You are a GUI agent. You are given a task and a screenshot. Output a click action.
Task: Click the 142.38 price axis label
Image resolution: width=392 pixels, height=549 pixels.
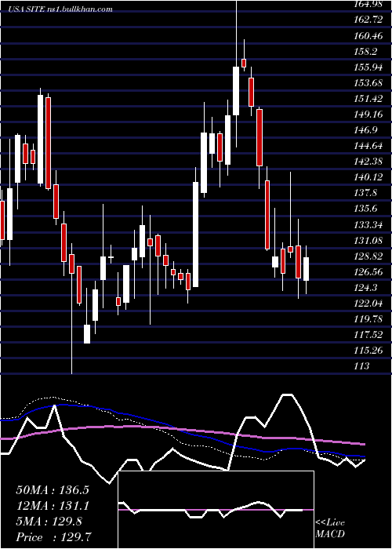[368, 162]
